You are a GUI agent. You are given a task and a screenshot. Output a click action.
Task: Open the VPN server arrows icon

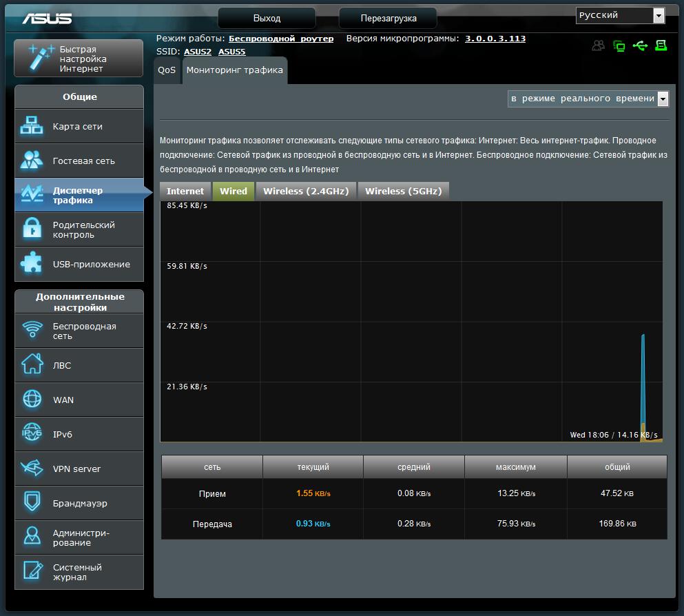pyautogui.click(x=32, y=468)
